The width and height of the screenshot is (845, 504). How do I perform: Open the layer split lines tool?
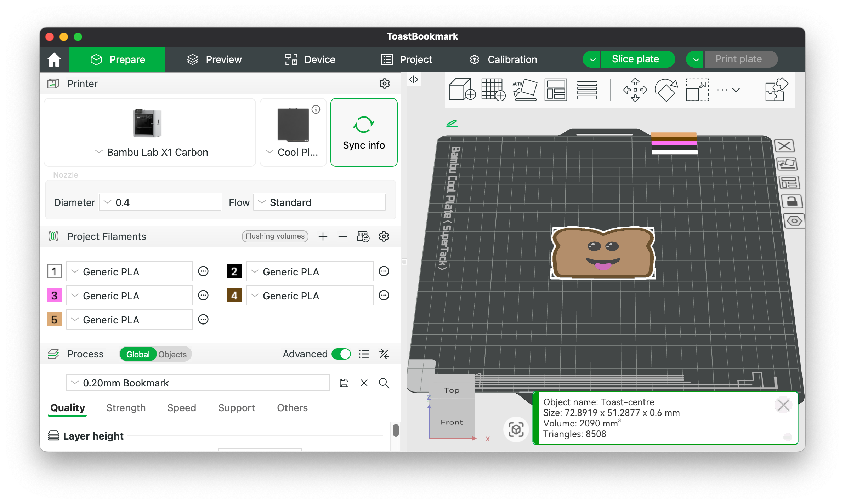pos(587,90)
